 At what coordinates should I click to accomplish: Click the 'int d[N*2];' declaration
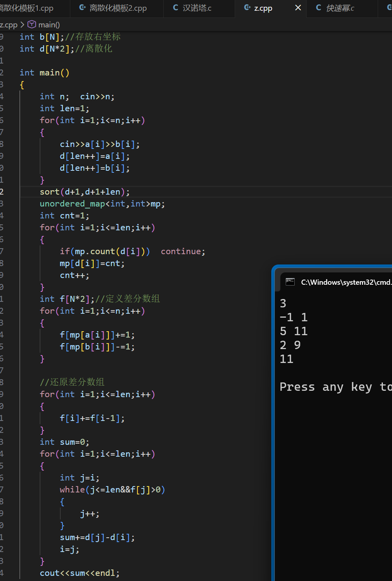coord(47,49)
